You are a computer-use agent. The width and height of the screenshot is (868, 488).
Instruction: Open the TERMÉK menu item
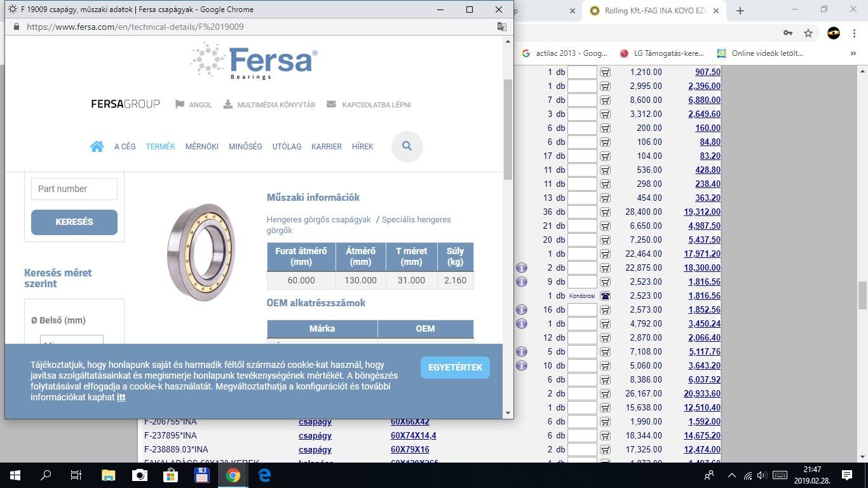click(160, 146)
